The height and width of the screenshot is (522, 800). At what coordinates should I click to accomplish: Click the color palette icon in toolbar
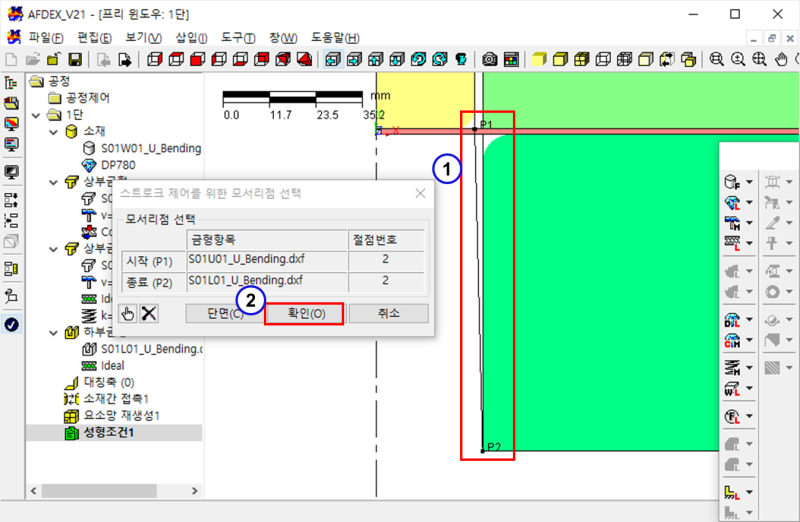click(510, 59)
